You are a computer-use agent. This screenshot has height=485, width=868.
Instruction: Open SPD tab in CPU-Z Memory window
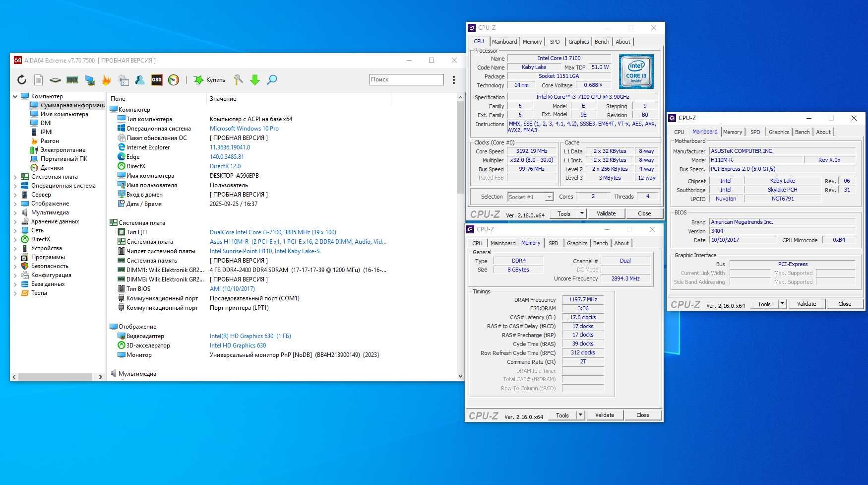pos(553,243)
